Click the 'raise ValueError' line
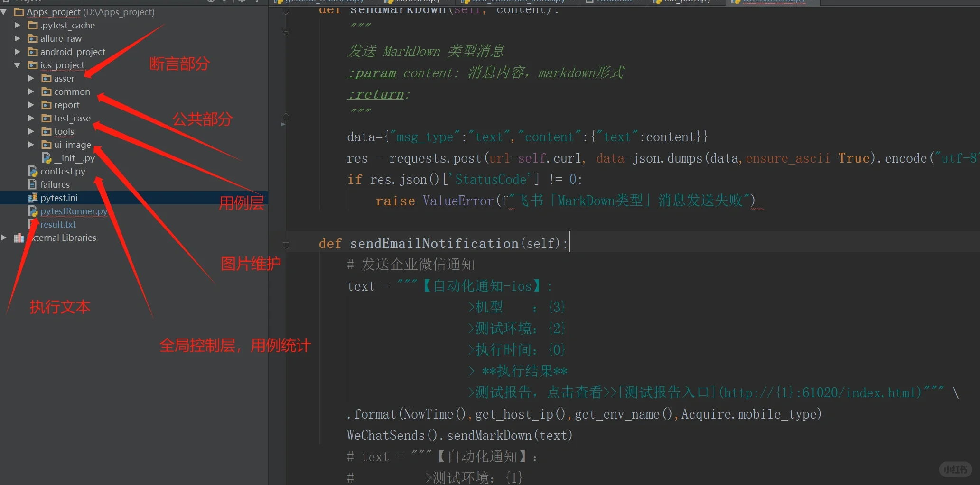 point(565,201)
